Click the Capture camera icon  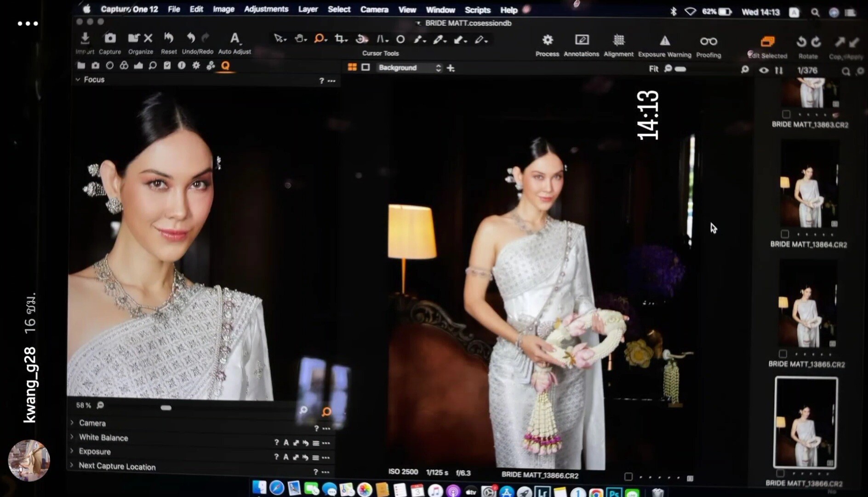(x=110, y=38)
